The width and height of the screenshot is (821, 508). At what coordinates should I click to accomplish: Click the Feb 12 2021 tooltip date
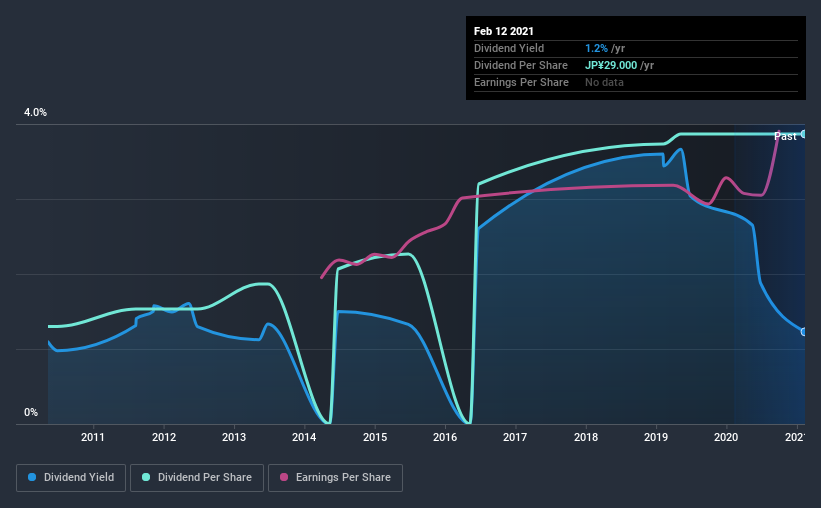tap(504, 31)
